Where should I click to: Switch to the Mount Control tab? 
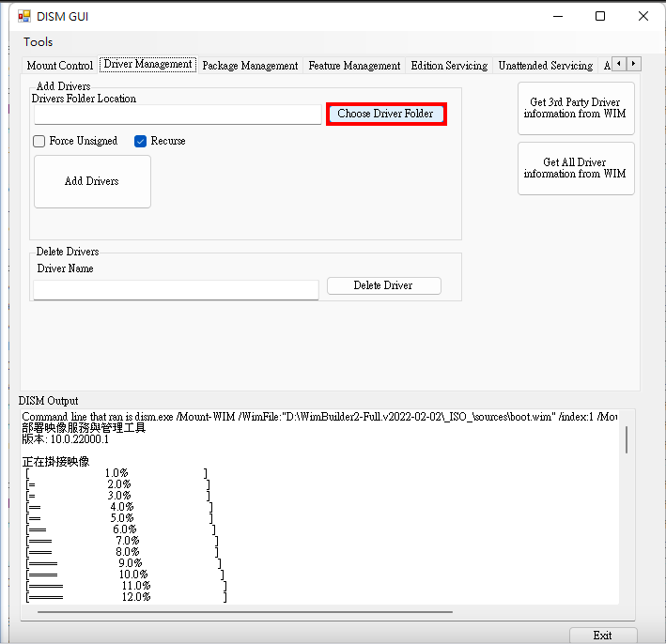pos(59,66)
